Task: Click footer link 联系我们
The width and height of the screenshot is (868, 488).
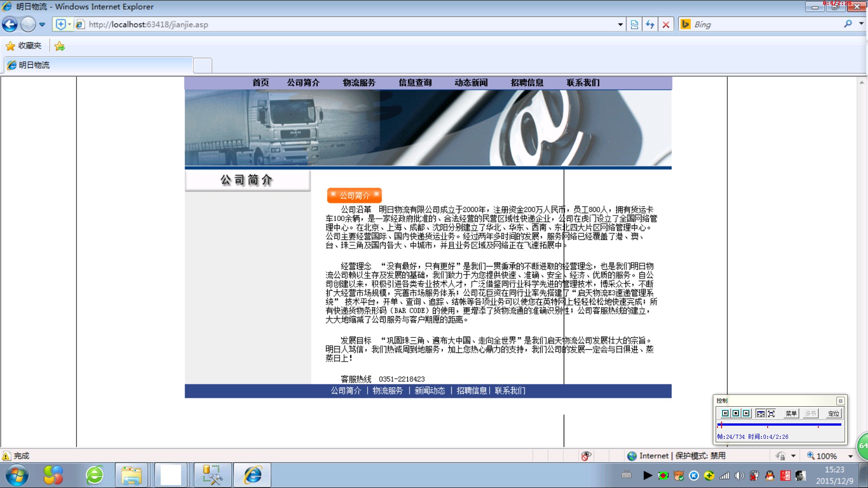Action: coord(510,391)
